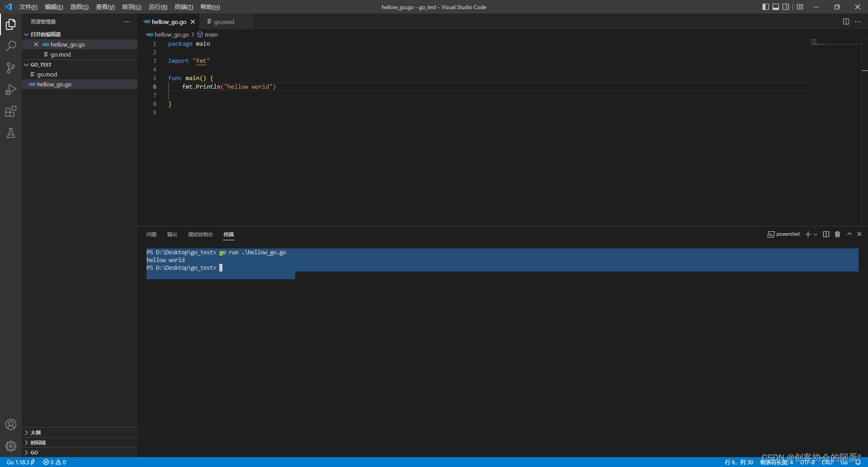Viewport: 868px width, 467px height.
Task: Open the 运行(R) menu
Action: pyautogui.click(x=158, y=7)
